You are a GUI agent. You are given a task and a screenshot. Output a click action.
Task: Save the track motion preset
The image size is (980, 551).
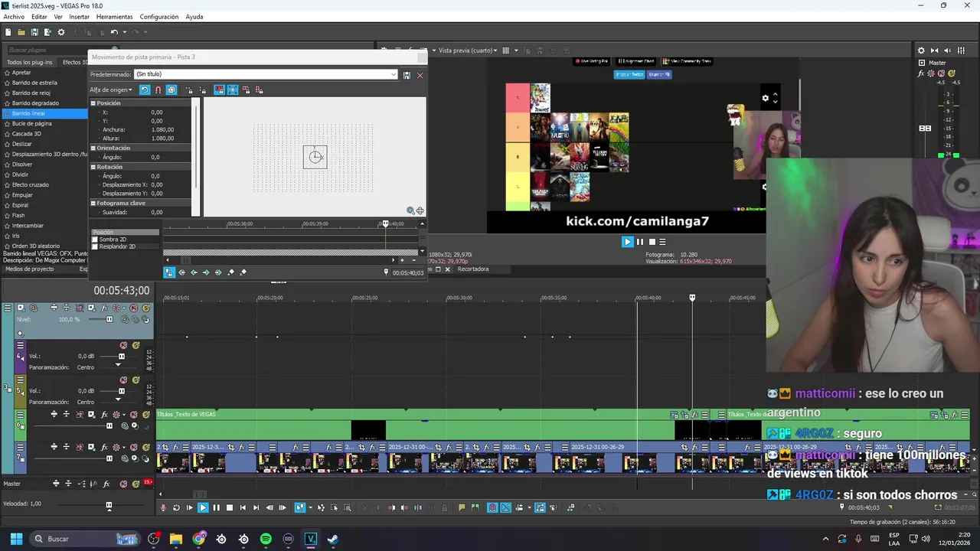pyautogui.click(x=407, y=75)
